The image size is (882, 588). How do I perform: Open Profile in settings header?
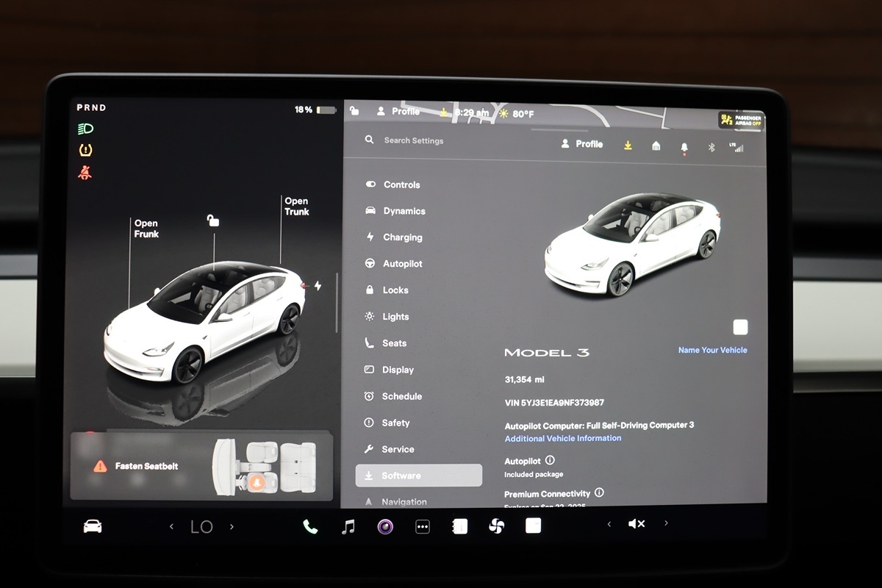point(581,144)
